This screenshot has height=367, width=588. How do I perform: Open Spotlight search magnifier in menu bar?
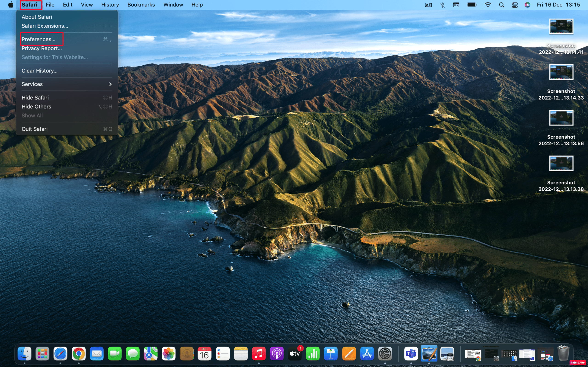click(x=501, y=5)
